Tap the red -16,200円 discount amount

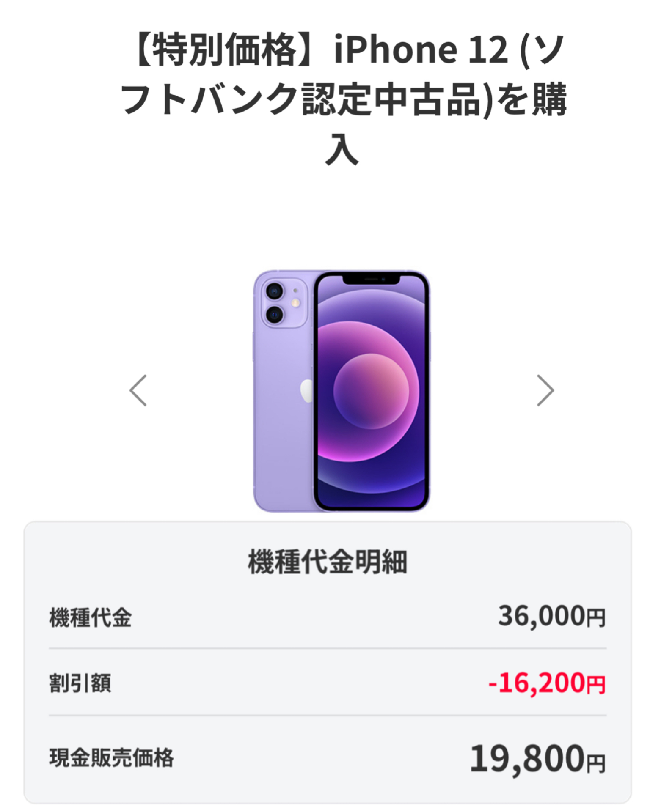(x=547, y=683)
